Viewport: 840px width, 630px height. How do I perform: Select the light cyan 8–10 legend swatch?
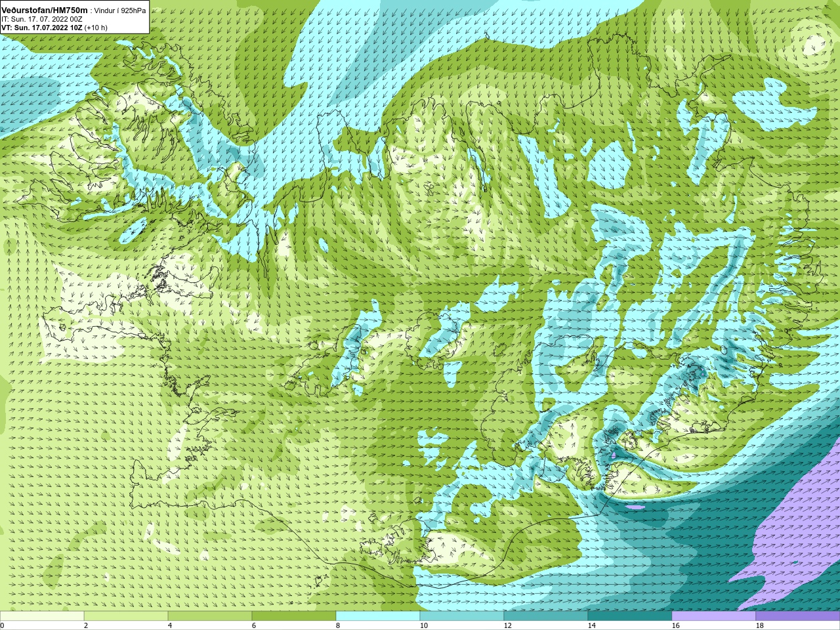[x=378, y=616]
